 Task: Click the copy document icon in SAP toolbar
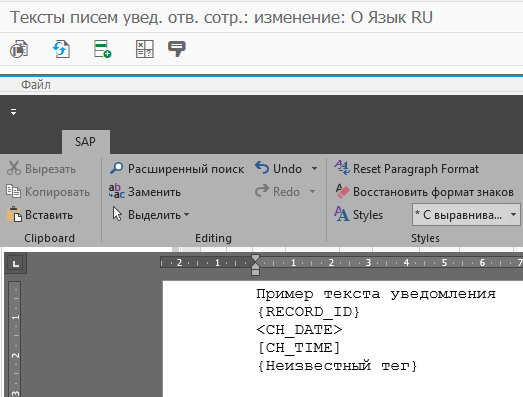19,49
